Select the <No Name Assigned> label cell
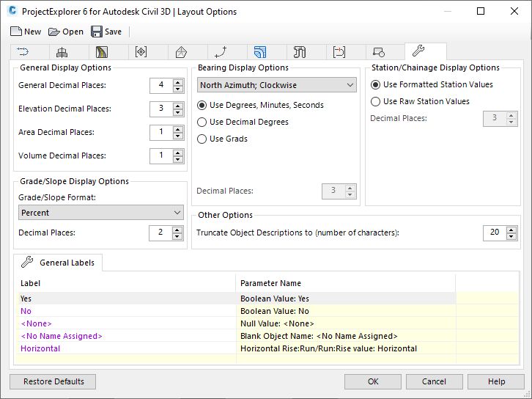Screen dimensions: 532x399 tap(126, 336)
